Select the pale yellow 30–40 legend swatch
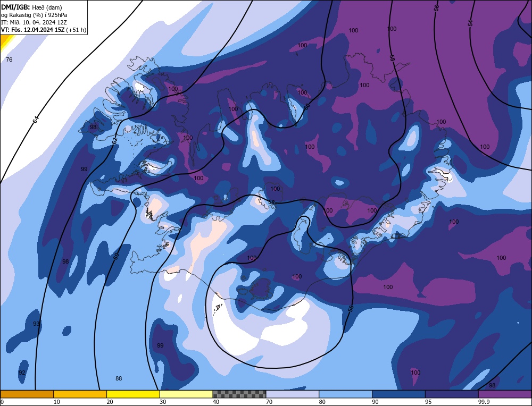The height and width of the screenshot is (406, 532). (x=186, y=394)
